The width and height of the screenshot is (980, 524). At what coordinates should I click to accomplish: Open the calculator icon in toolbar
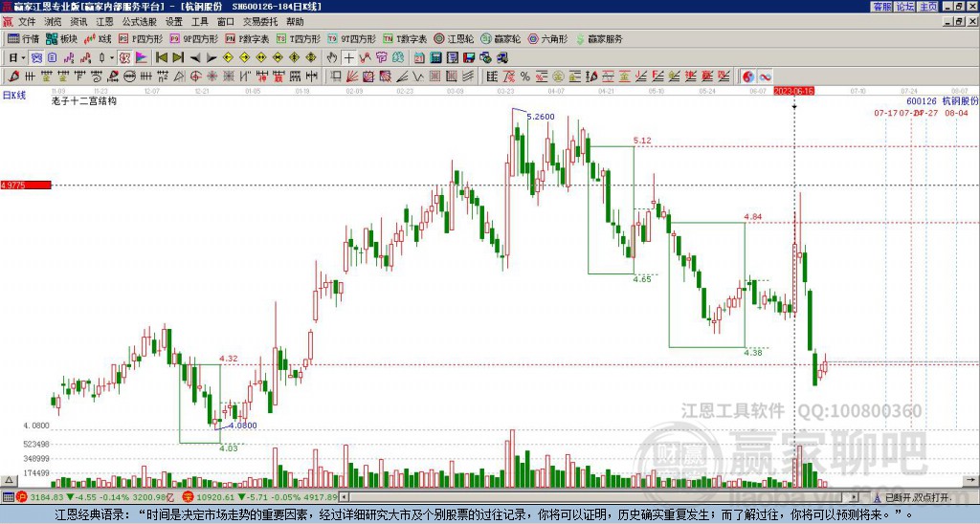(436, 58)
